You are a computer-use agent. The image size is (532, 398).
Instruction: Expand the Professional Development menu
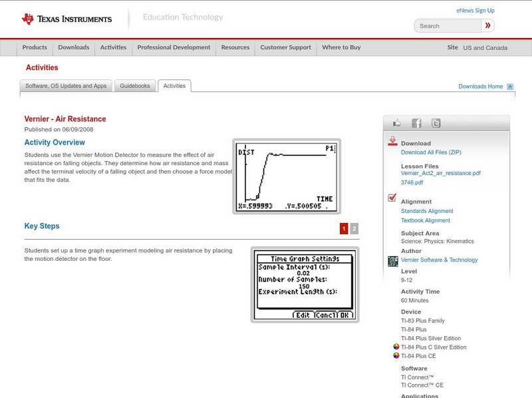click(x=174, y=48)
